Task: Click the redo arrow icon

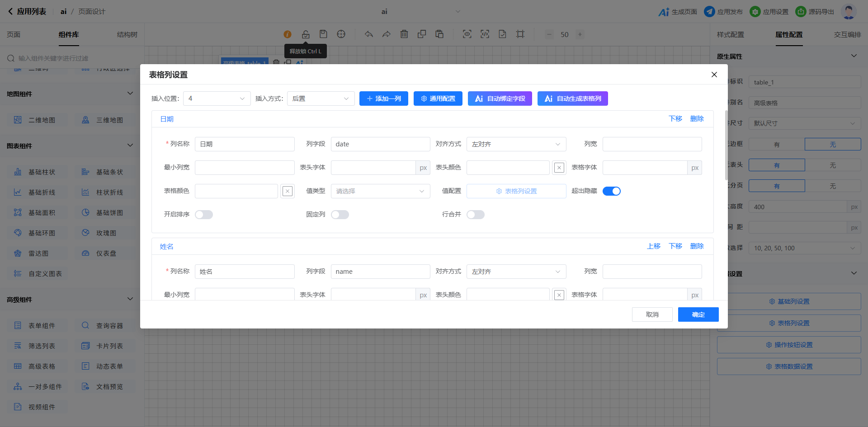Action: click(386, 34)
